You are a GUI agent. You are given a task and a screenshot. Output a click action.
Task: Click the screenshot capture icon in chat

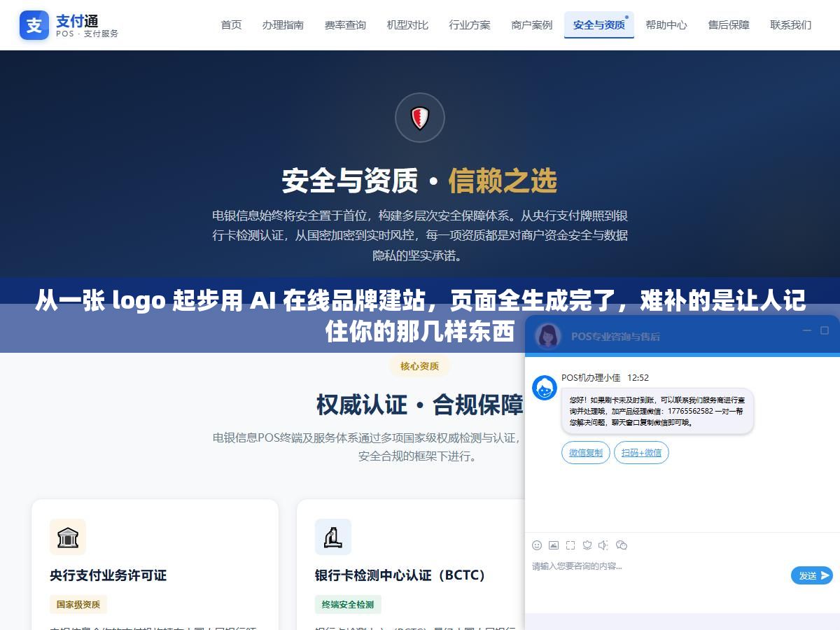click(570, 545)
